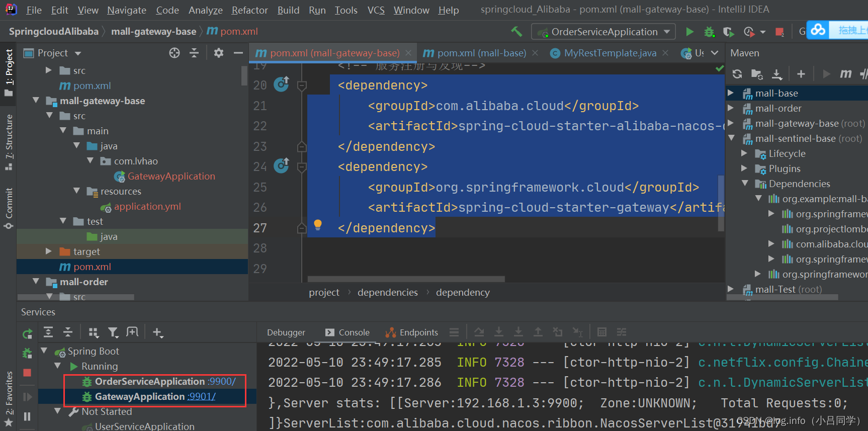Open Group By menu in Services

coord(94,332)
